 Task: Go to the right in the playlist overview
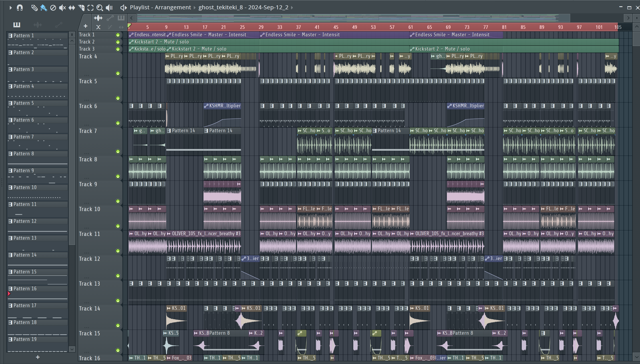pos(628,18)
